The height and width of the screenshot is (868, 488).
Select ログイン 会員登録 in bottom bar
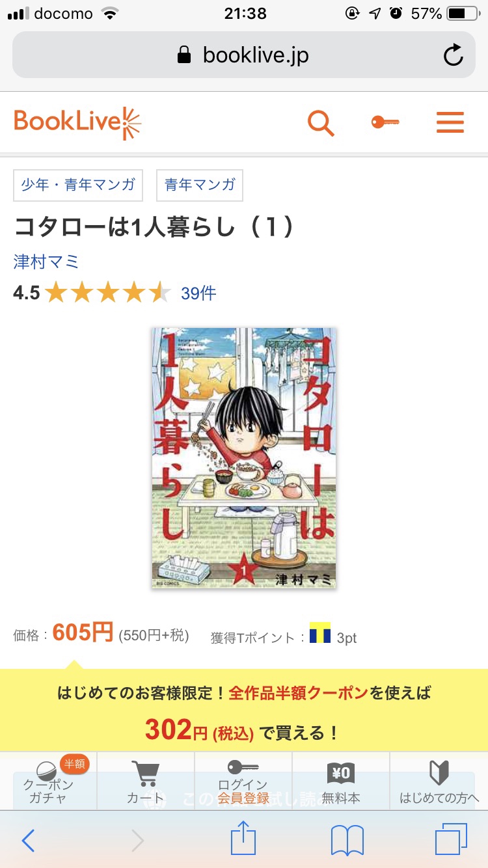point(243,781)
